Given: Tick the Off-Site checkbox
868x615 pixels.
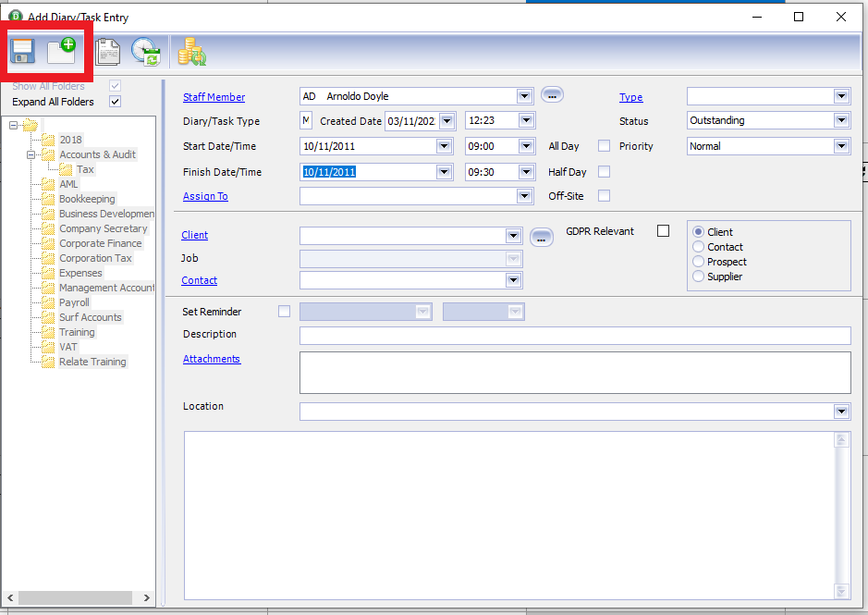Looking at the screenshot, I should (604, 195).
